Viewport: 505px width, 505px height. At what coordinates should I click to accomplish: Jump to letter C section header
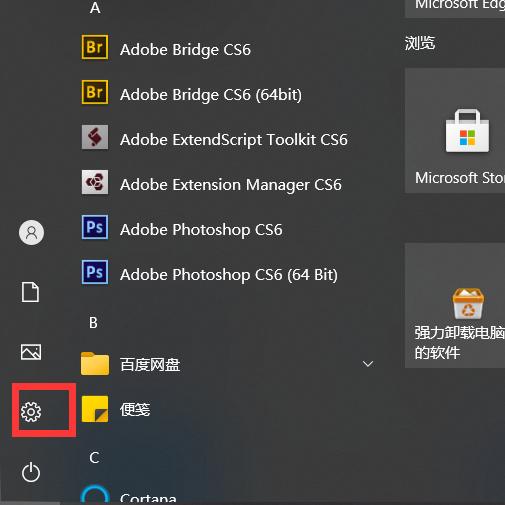pyautogui.click(x=94, y=457)
